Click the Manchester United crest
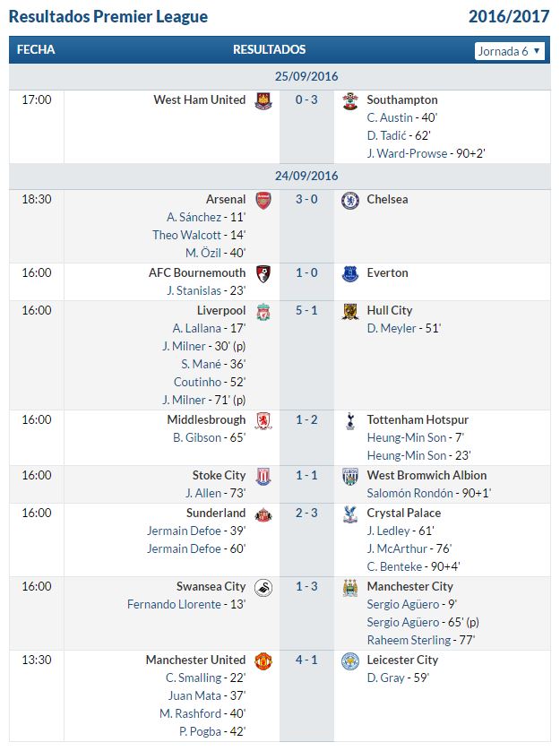Viewport: 560px width, 751px height. point(263,661)
